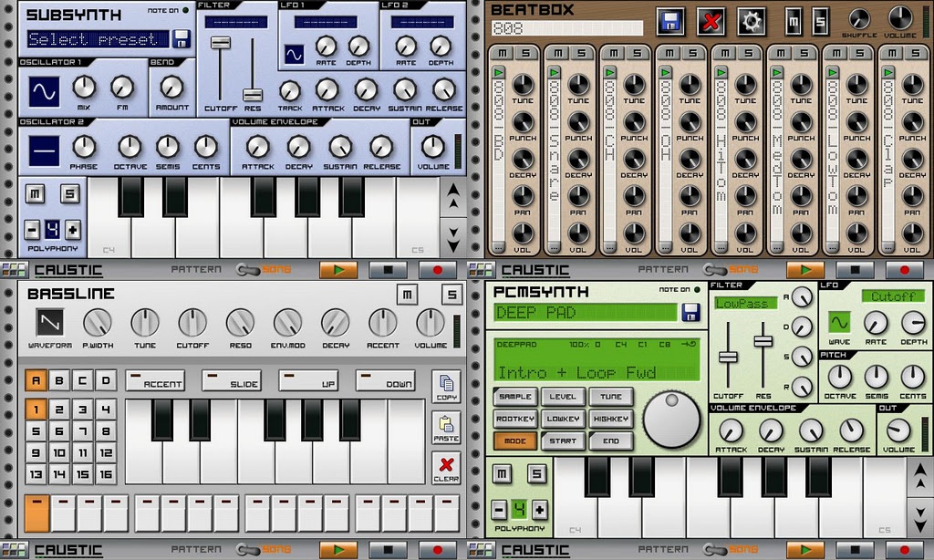Image resolution: width=934 pixels, height=560 pixels.
Task: Select the PCMSynth SAMPLE edit tab
Action: 515,396
